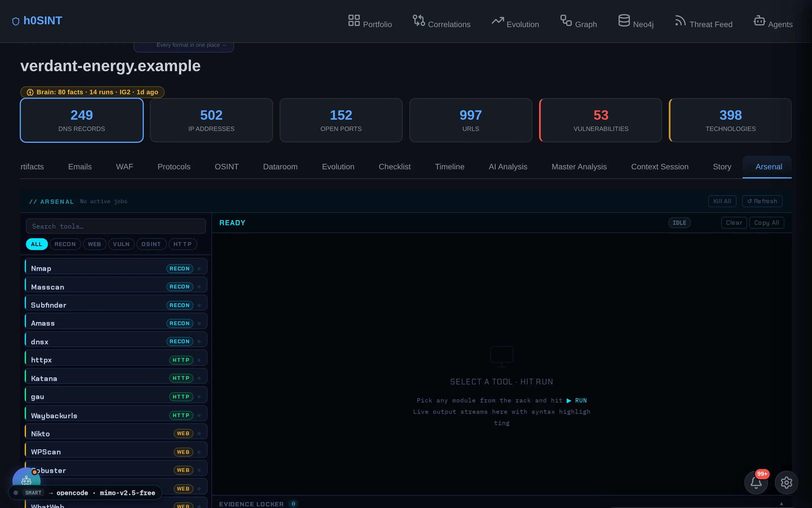Click the brain icon in the facts badge
Viewport: 812px width, 508px height.
pyautogui.click(x=30, y=92)
